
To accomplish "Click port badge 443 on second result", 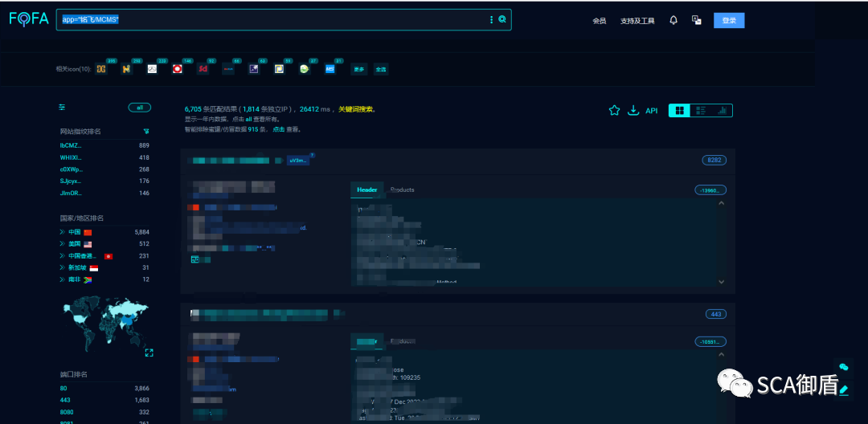I will point(716,314).
